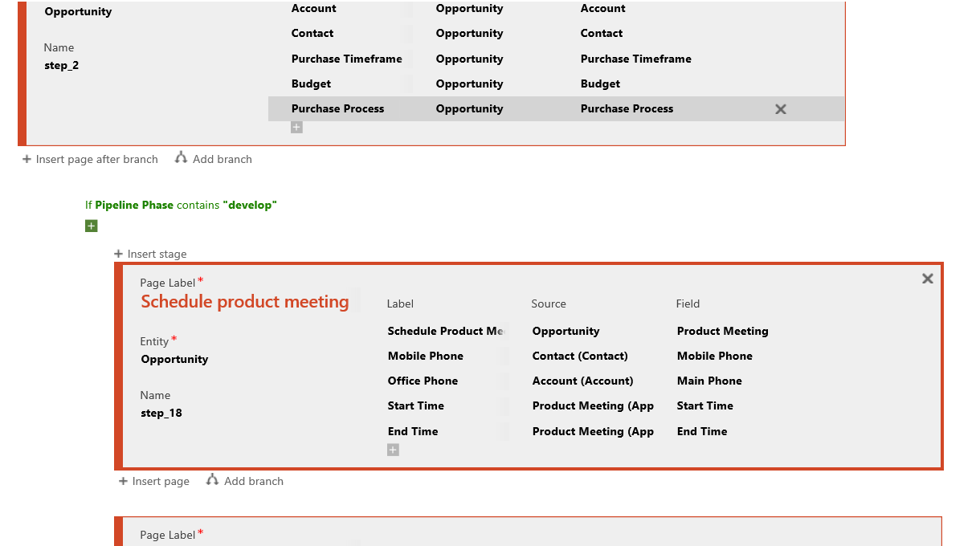Click the green plus under Pipeline Phase condition
Viewport: 980px width, 546px height.
[x=91, y=226]
